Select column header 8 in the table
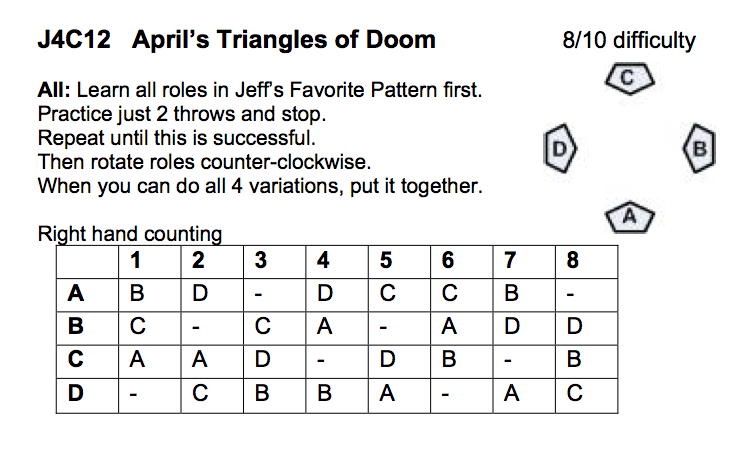The image size is (750, 450). [x=586, y=262]
